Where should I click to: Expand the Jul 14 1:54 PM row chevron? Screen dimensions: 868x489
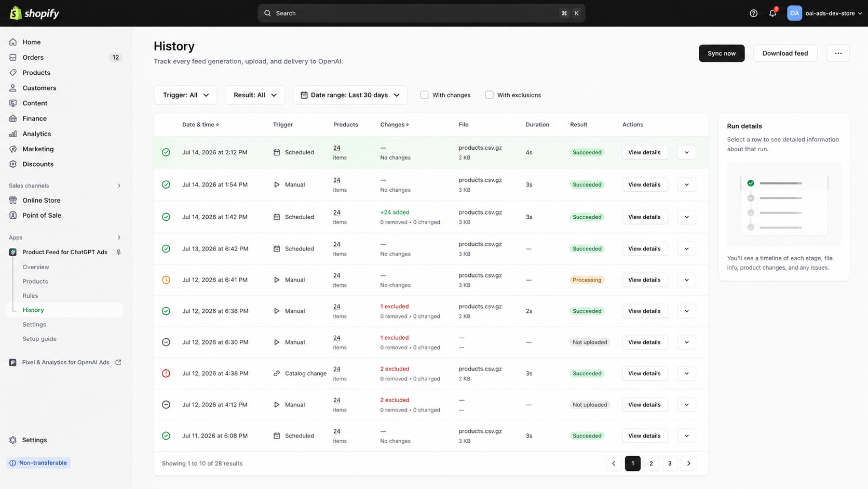[687, 184]
